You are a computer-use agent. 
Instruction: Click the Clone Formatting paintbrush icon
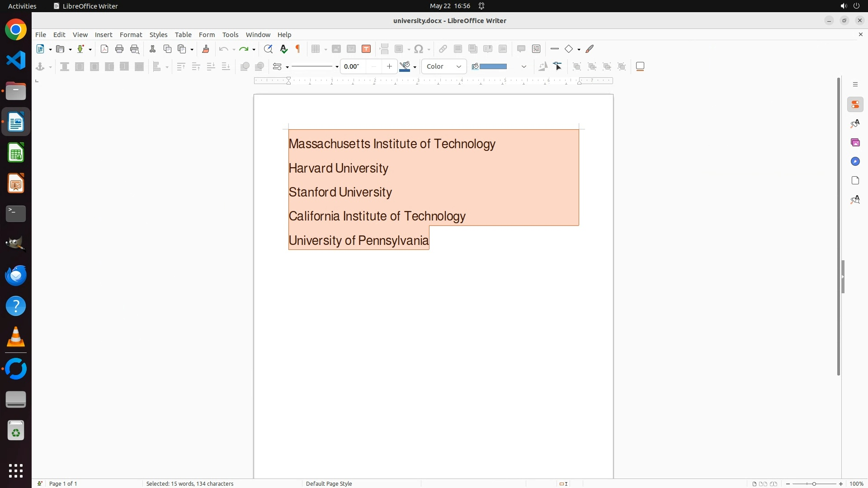[206, 49]
